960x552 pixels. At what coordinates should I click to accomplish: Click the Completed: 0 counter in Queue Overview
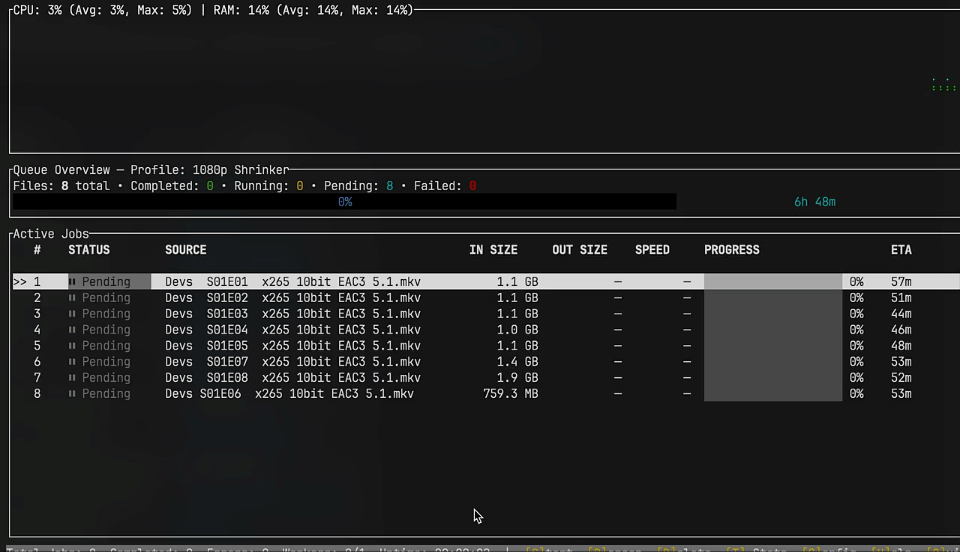click(x=172, y=186)
